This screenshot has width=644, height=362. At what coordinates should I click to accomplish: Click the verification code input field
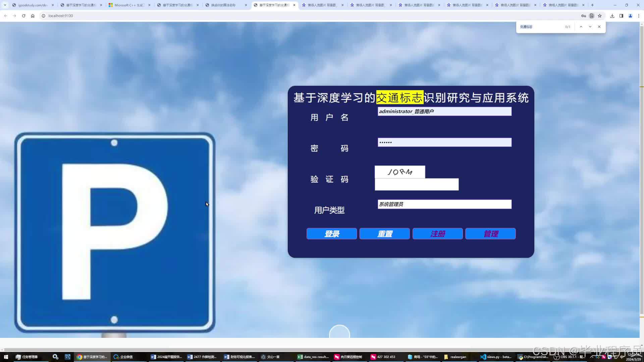pyautogui.click(x=417, y=184)
